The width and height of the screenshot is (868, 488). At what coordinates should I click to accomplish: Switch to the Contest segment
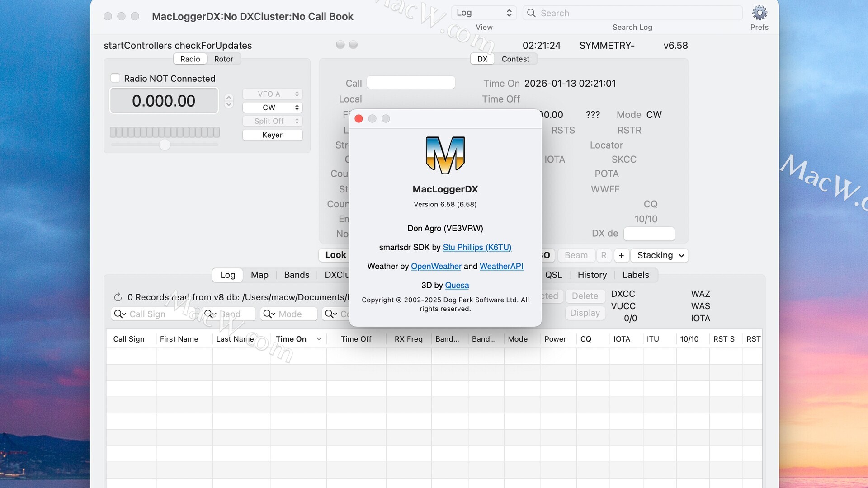(515, 59)
